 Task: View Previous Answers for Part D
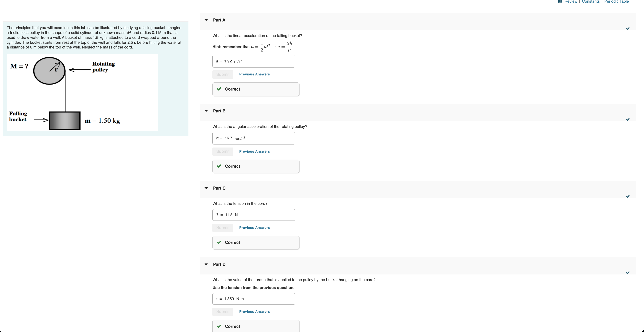pyautogui.click(x=254, y=311)
